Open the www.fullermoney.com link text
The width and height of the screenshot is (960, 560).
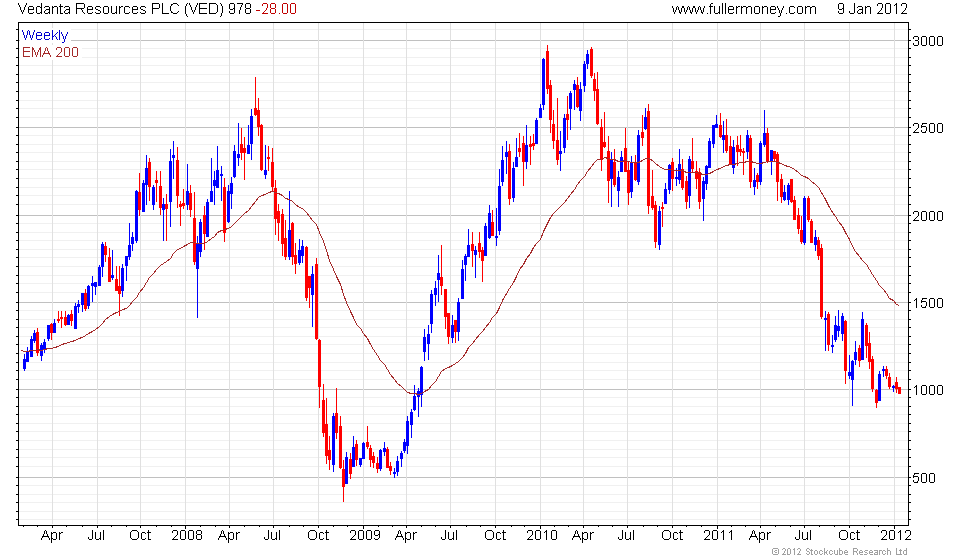[x=744, y=9]
